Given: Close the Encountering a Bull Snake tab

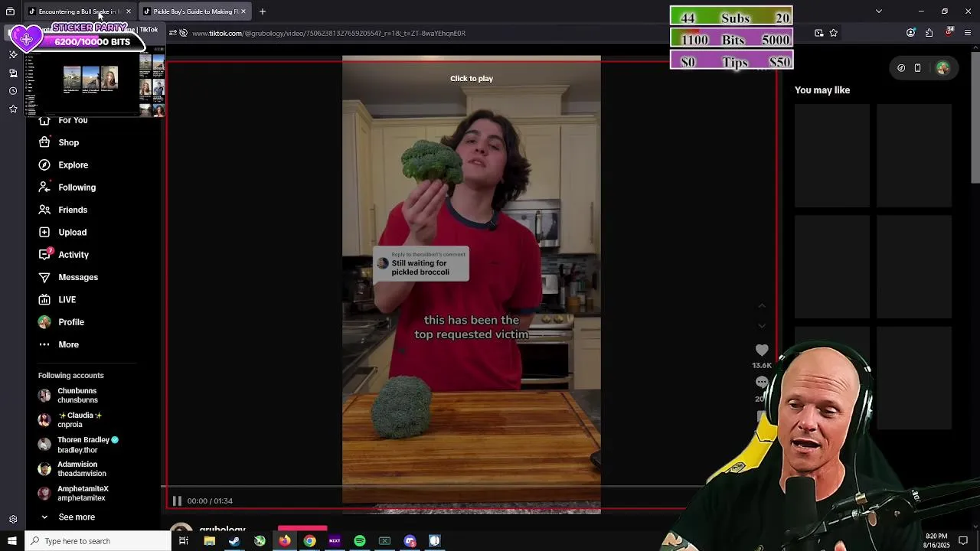Looking at the screenshot, I should [129, 11].
